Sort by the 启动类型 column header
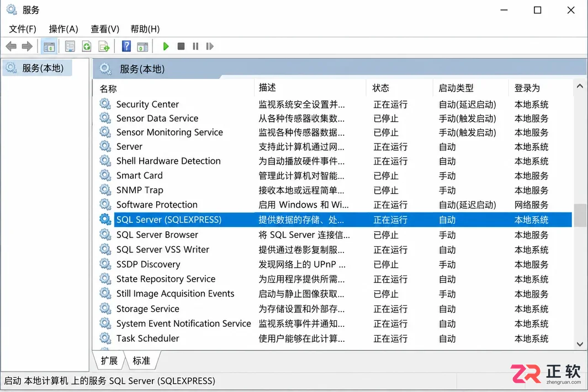The width and height of the screenshot is (588, 392). 471,88
